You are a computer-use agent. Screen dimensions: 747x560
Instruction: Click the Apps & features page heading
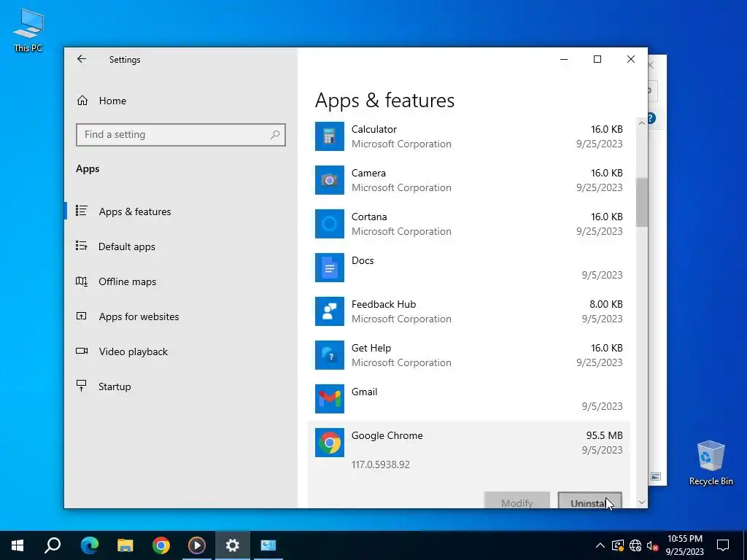385,101
